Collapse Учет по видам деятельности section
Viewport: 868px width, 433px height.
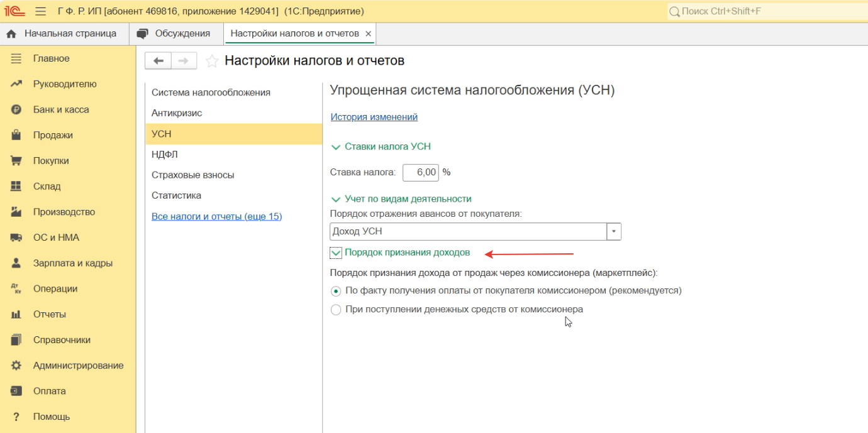pos(337,199)
